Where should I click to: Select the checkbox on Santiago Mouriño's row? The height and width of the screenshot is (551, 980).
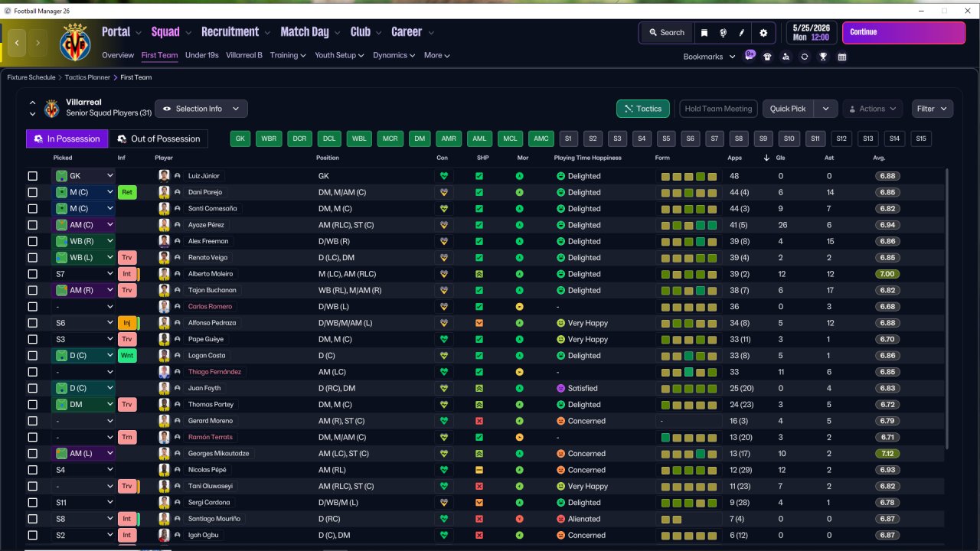pos(32,519)
